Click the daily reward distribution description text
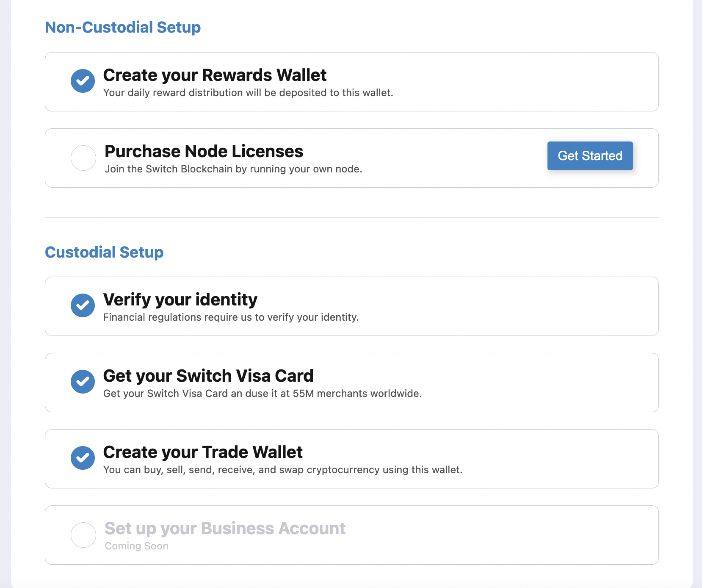 pos(248,93)
